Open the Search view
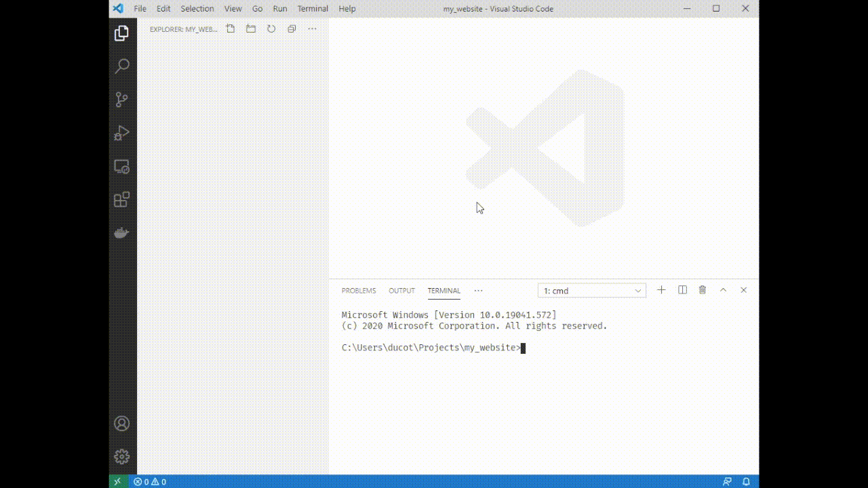 pos(122,66)
